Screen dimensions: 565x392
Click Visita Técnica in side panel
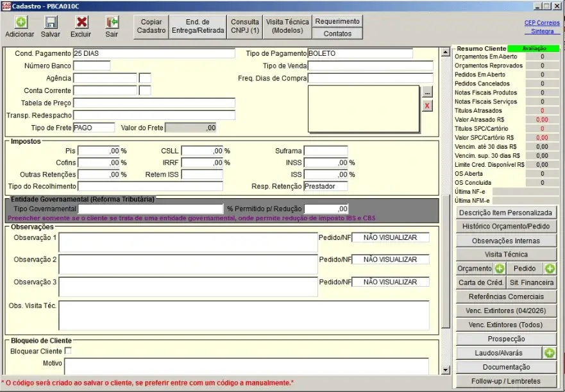506,255
